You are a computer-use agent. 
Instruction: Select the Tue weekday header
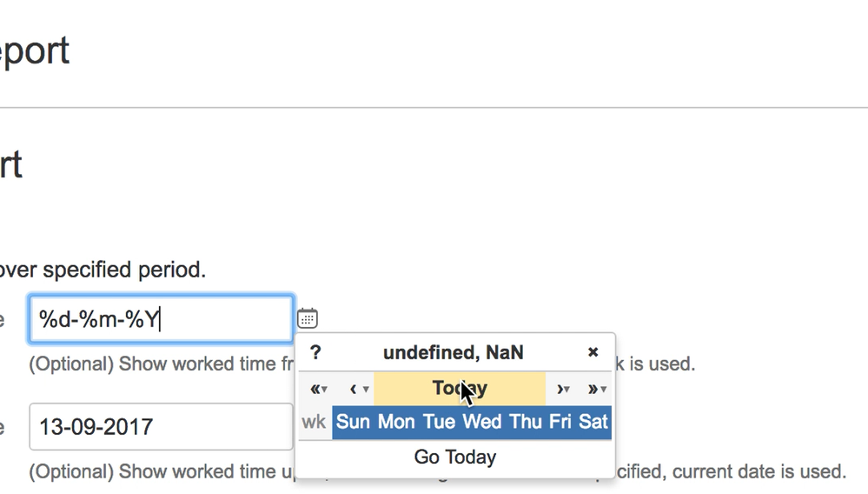pos(440,422)
